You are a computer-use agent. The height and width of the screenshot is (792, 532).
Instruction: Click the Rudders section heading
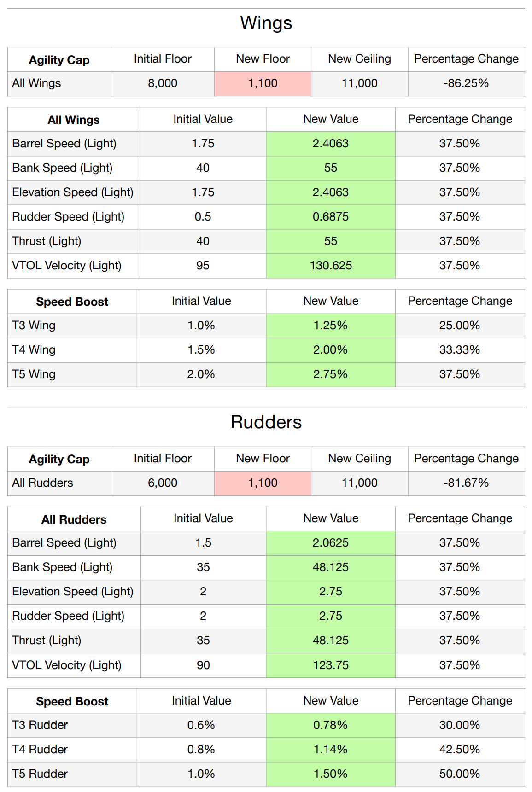pyautogui.click(x=266, y=422)
